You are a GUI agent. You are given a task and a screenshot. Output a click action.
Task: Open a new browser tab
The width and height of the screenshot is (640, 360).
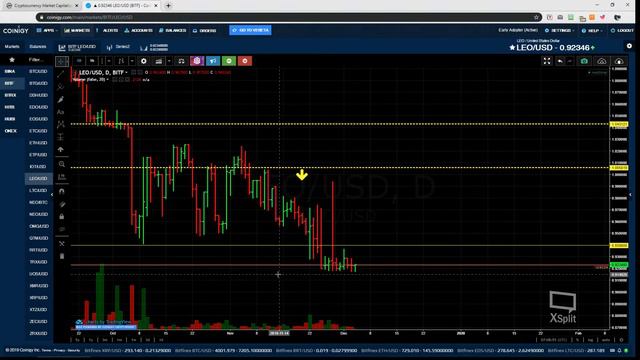[x=168, y=6]
